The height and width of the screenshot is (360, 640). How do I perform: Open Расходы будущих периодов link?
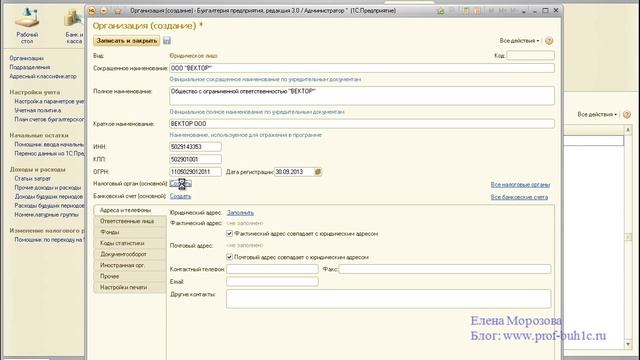click(x=49, y=205)
